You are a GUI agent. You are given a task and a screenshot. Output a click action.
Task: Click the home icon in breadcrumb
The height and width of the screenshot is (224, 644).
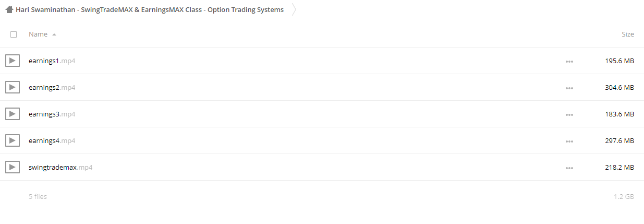[9, 9]
